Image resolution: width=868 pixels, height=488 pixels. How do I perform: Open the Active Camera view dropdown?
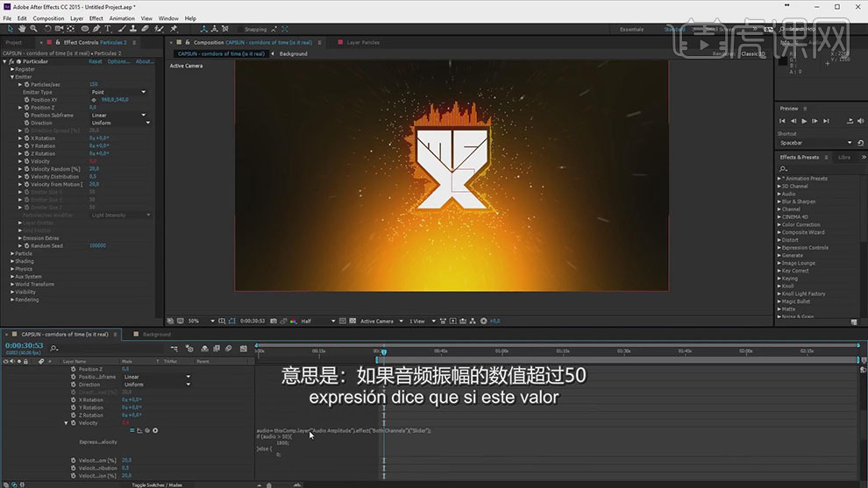[x=381, y=321]
